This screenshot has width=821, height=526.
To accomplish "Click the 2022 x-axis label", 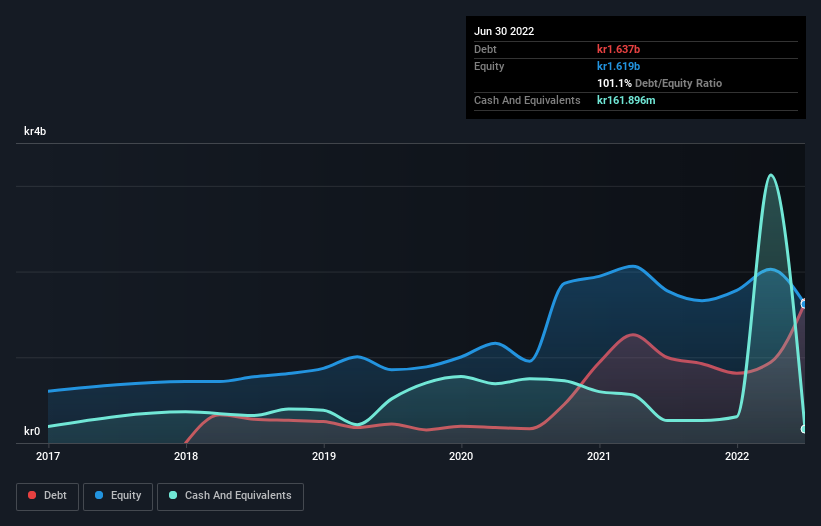I will click(x=737, y=456).
